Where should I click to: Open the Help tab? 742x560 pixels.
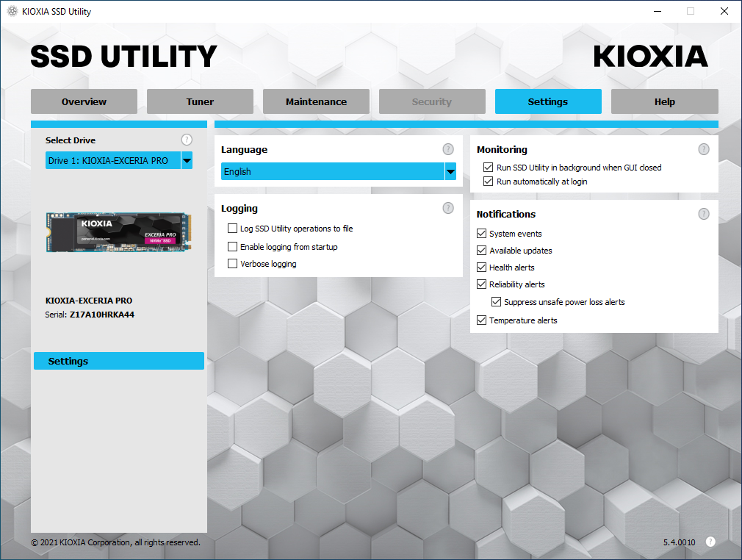pyautogui.click(x=665, y=101)
